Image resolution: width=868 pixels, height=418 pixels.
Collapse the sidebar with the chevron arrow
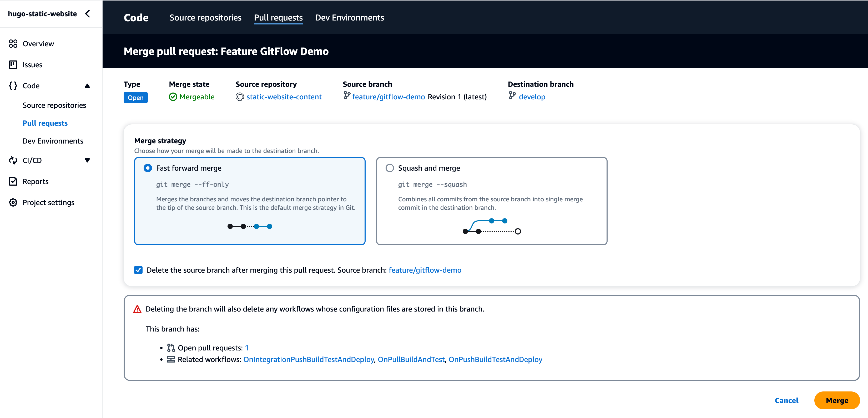[88, 14]
